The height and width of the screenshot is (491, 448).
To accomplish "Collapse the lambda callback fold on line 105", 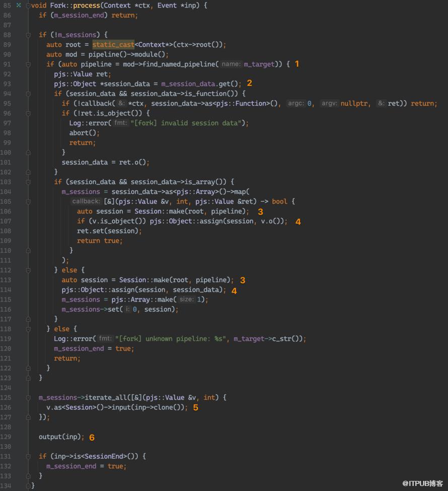I will 28,201.
